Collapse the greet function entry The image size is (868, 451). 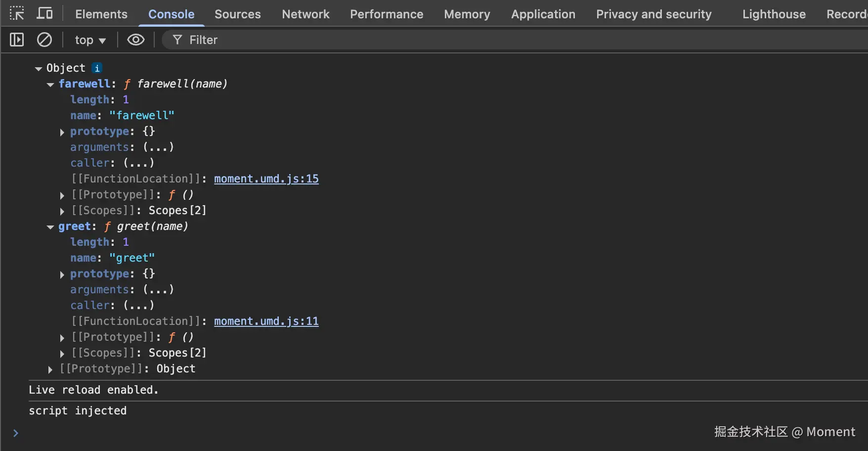[50, 227]
